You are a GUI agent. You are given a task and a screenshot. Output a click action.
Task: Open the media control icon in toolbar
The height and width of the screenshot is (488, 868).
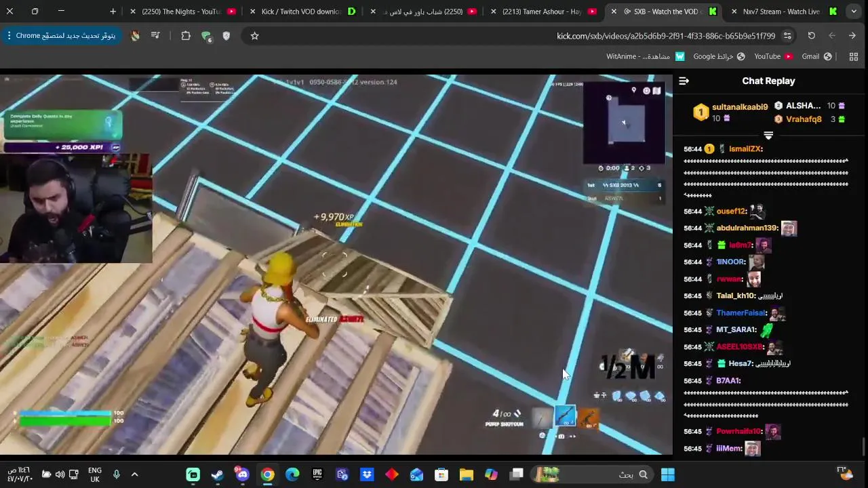click(x=155, y=36)
